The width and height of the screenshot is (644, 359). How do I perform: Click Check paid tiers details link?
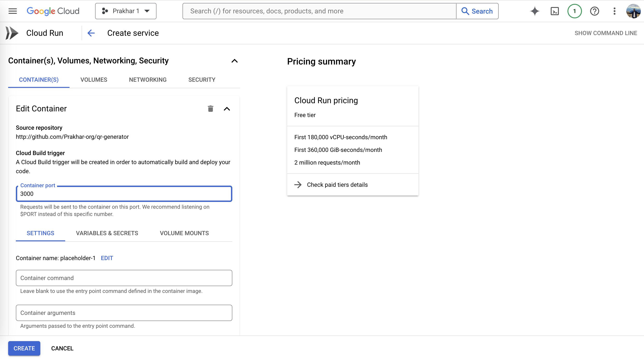(x=337, y=185)
